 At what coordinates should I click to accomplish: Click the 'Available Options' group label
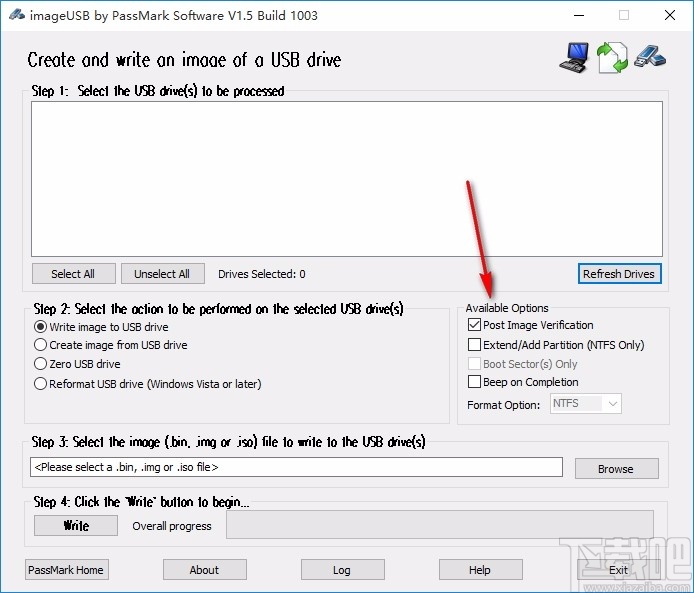(507, 308)
